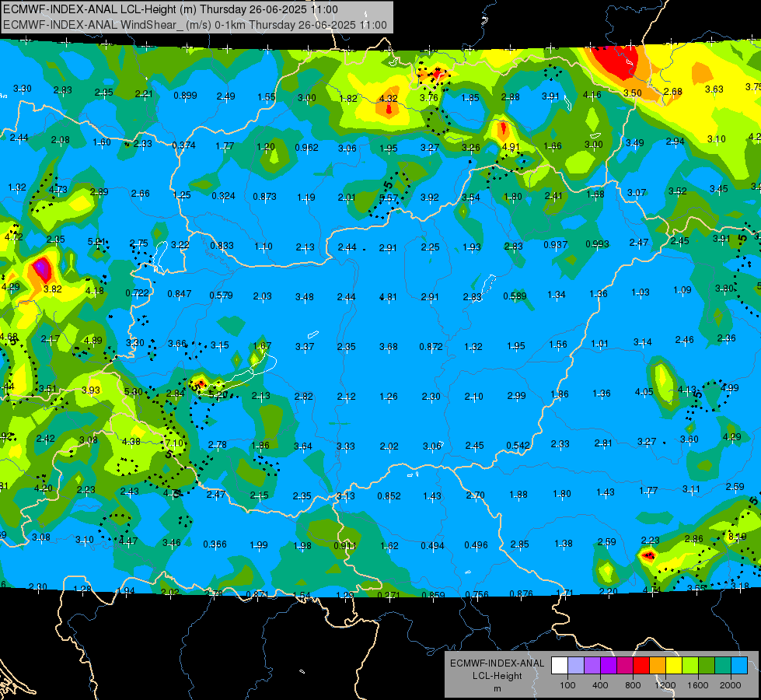Image resolution: width=761 pixels, height=700 pixels.
Task: Click the yellow legend swatch
Action: point(674,666)
